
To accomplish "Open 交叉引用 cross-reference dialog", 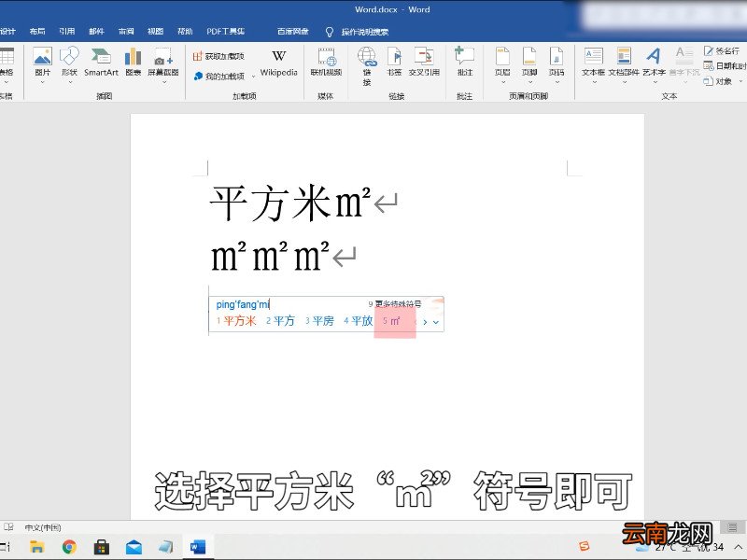I will pos(424,62).
